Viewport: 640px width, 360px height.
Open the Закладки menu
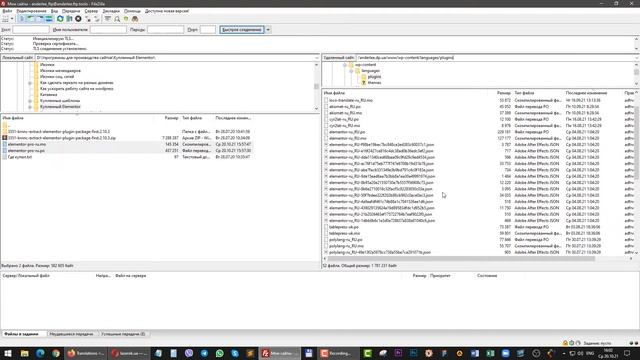tap(111, 11)
